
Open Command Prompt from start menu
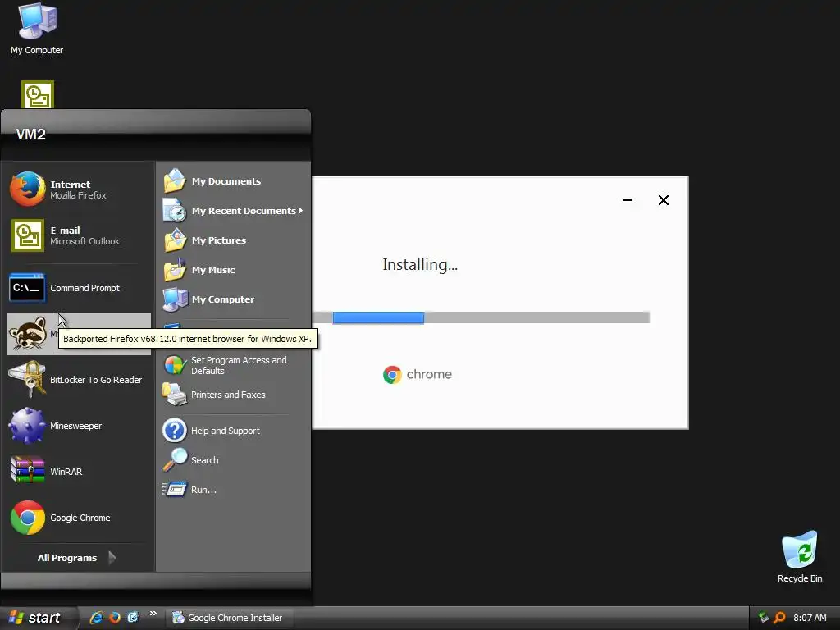pos(79,288)
